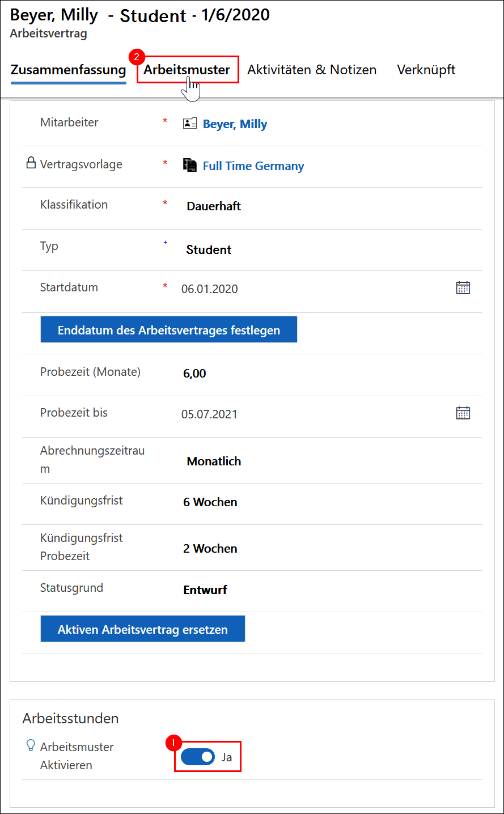Switch to the Aktivitäten & Notizen tab
Viewport: 504px width, 814px height.
point(312,70)
